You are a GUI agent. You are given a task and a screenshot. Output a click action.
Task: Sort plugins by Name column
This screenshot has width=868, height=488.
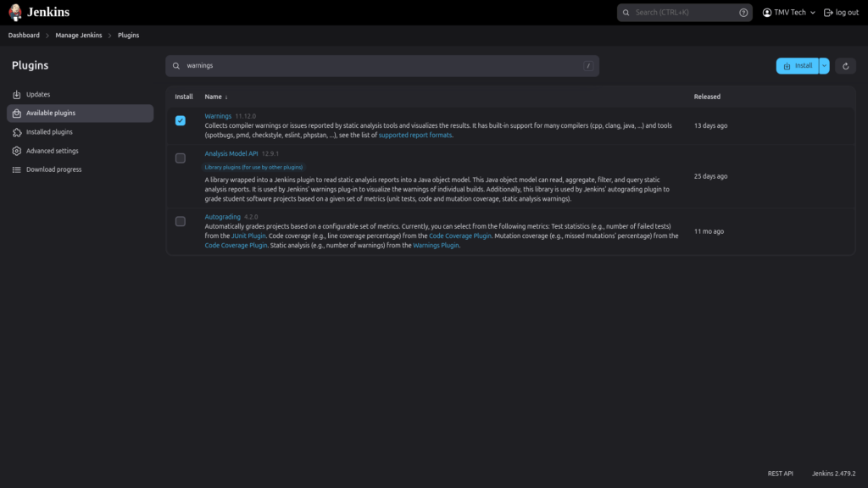click(x=216, y=97)
